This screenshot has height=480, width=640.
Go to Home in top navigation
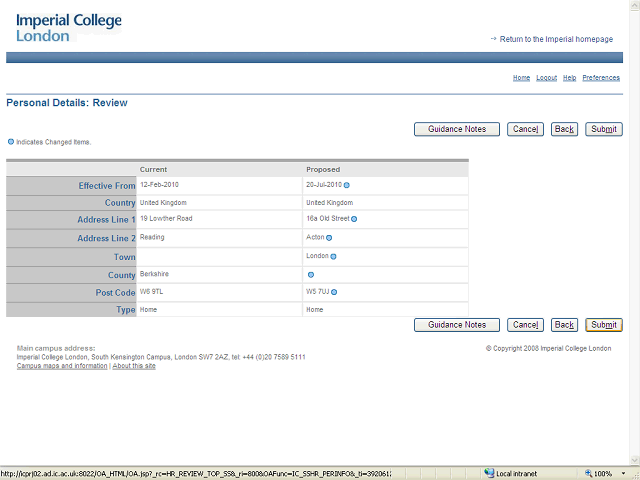tap(521, 78)
